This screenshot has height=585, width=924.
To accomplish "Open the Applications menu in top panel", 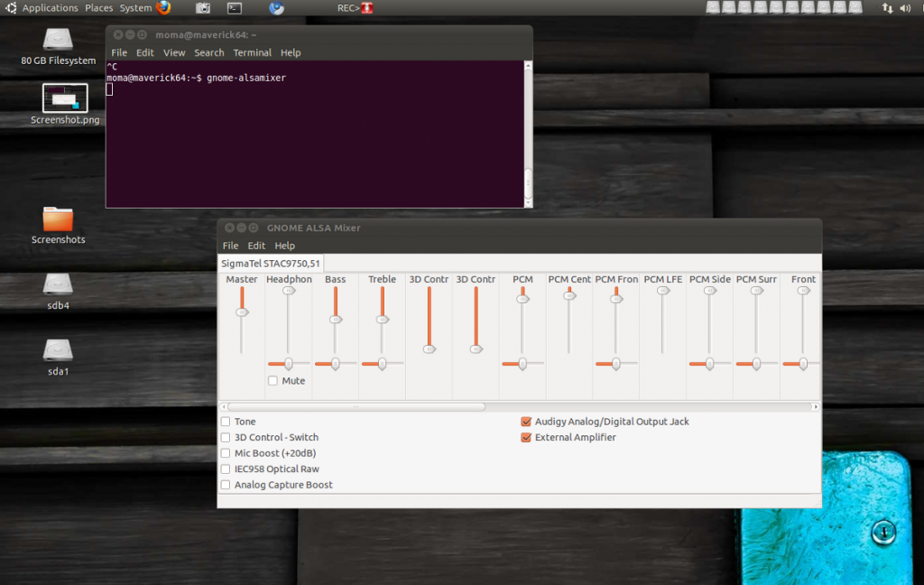I will tap(51, 7).
